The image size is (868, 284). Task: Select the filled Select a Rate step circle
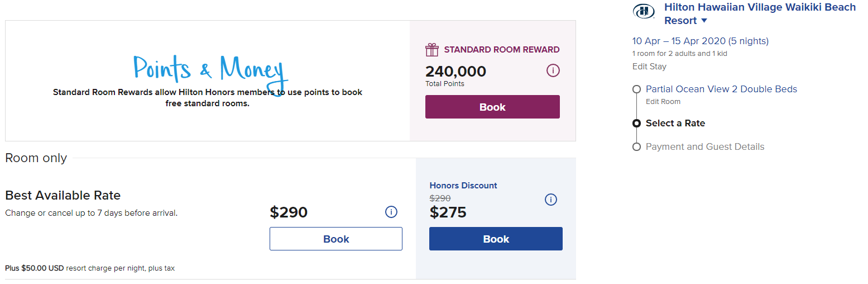point(636,124)
